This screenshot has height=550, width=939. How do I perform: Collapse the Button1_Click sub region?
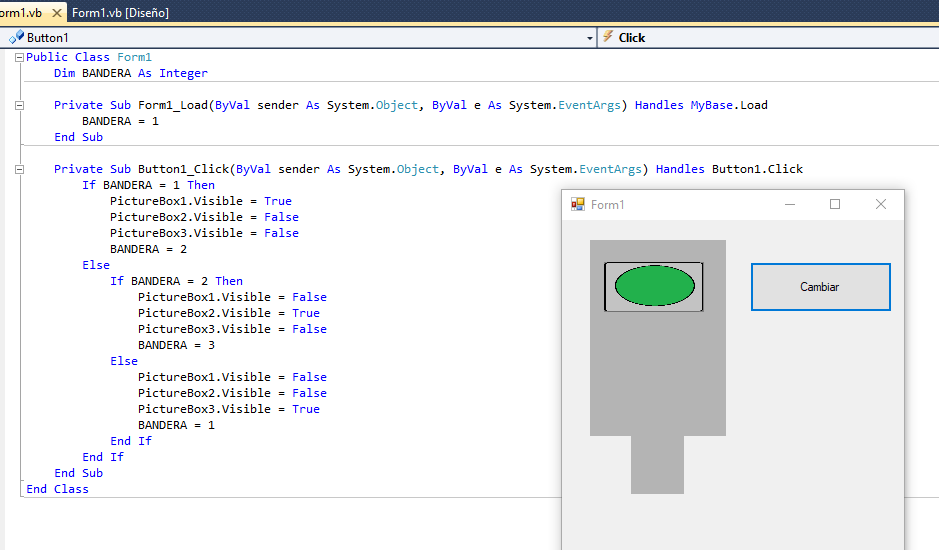coord(19,170)
